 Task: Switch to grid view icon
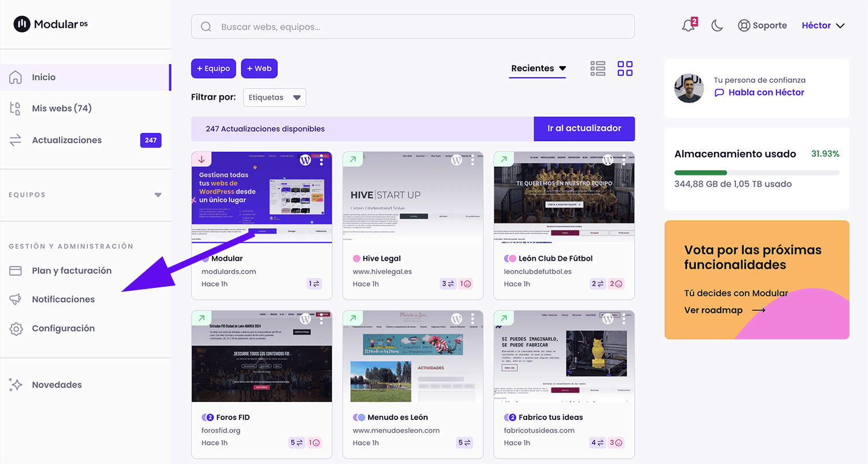pyautogui.click(x=625, y=68)
